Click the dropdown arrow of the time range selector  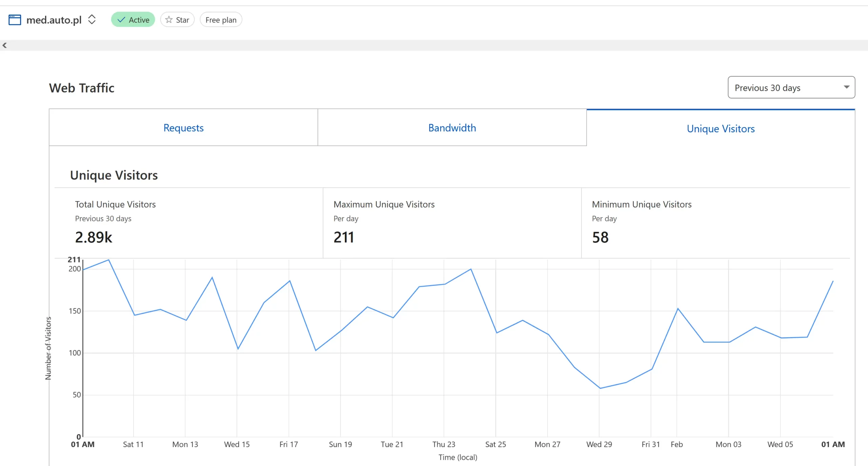click(x=846, y=87)
